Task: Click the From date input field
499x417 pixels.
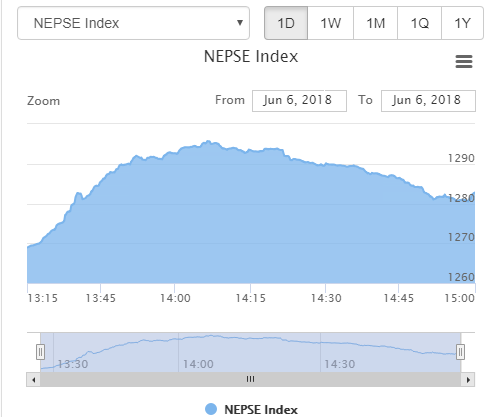Action: pos(299,101)
